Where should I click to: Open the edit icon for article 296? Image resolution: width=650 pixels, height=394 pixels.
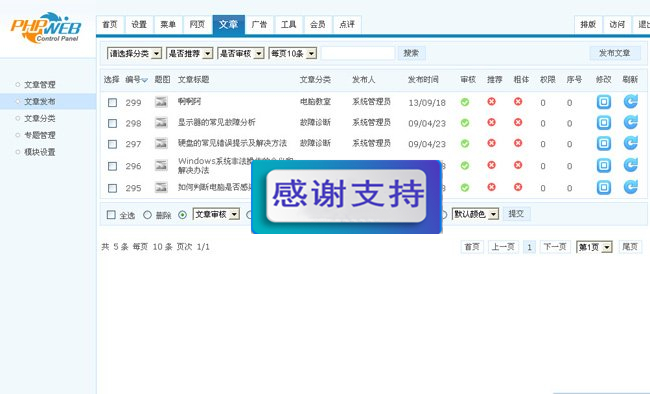(x=604, y=165)
